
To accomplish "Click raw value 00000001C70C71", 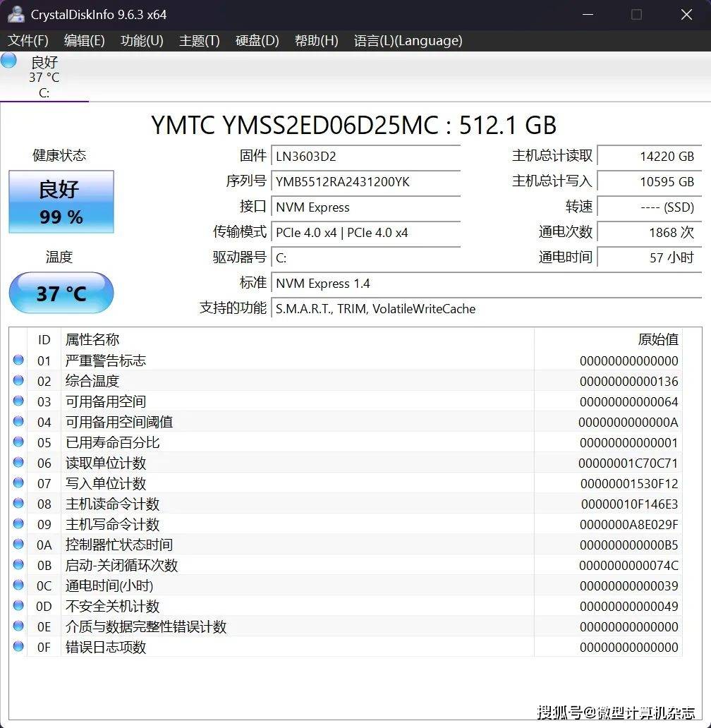I will pos(628,463).
